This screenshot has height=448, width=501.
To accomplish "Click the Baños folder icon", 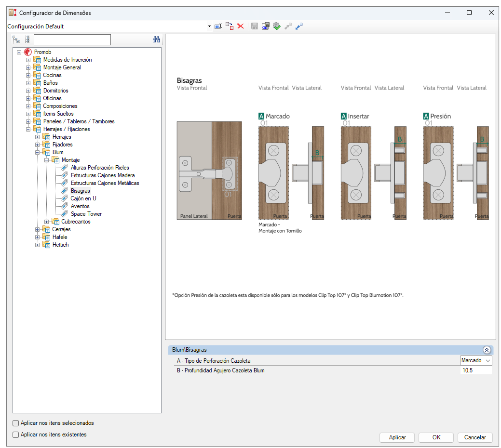I will pos(38,83).
